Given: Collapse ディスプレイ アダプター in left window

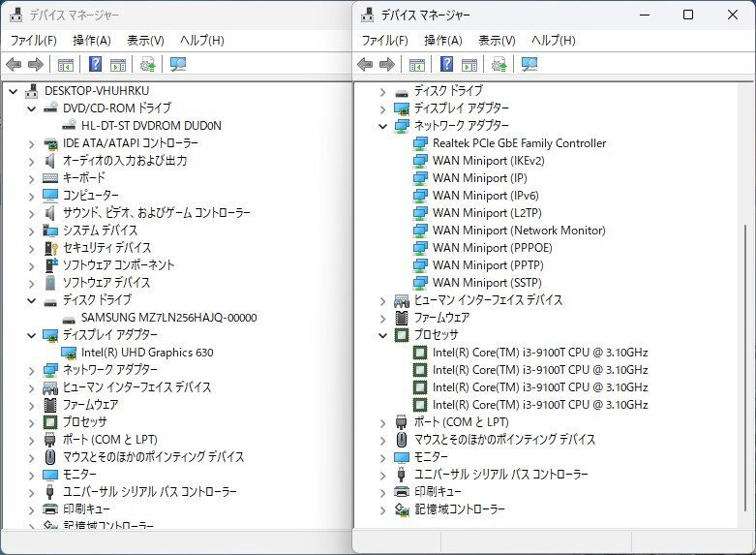Looking at the screenshot, I should 32,335.
